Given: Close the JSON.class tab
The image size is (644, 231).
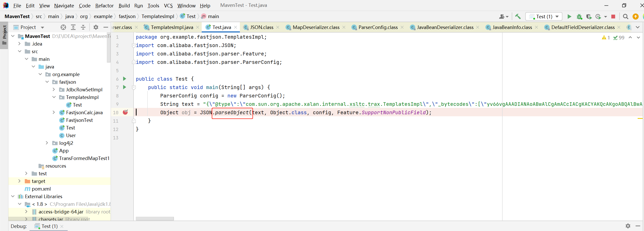Looking at the screenshot, I should point(278,27).
